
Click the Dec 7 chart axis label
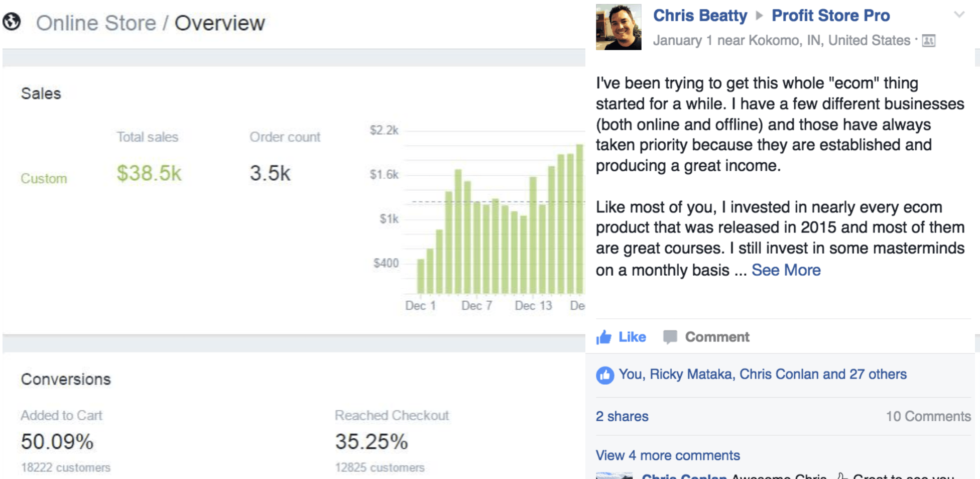pos(476,305)
